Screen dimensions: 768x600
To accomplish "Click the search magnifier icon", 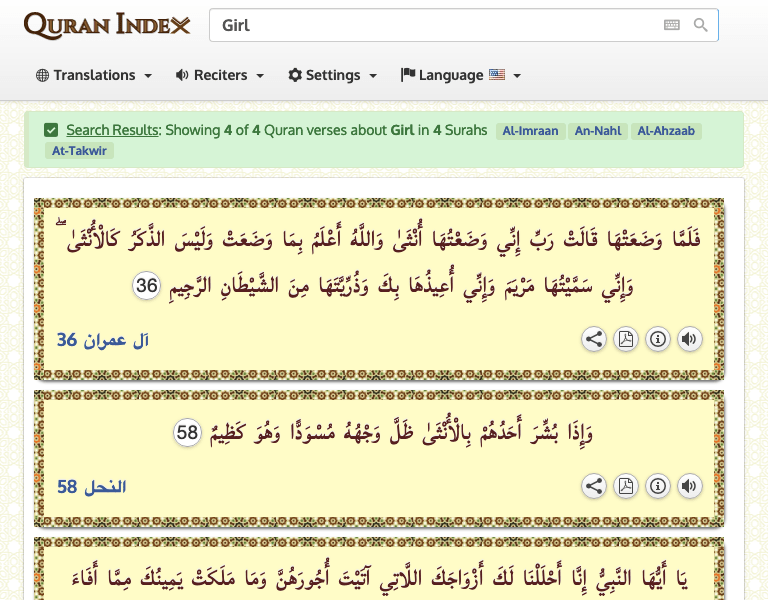I will point(701,25).
